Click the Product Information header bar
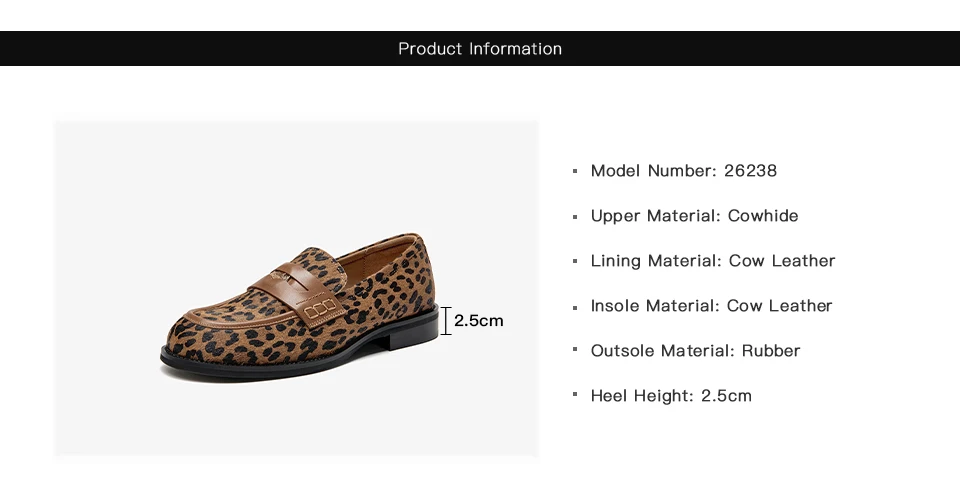This screenshot has width=960, height=495. [x=480, y=48]
